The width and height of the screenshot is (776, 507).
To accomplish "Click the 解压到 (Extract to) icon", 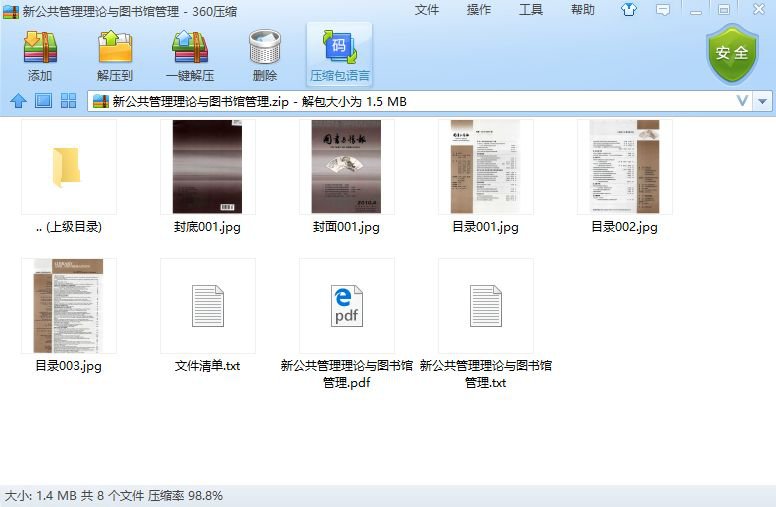I will [115, 48].
